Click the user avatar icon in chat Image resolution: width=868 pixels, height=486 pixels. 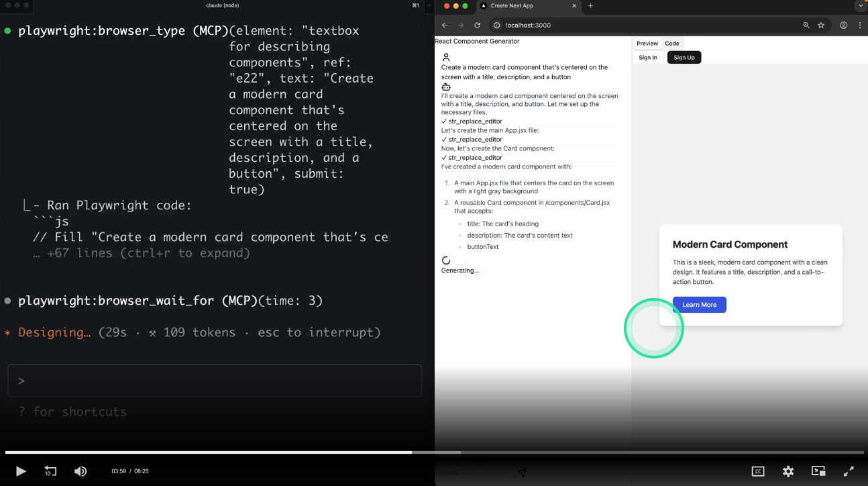click(x=446, y=58)
